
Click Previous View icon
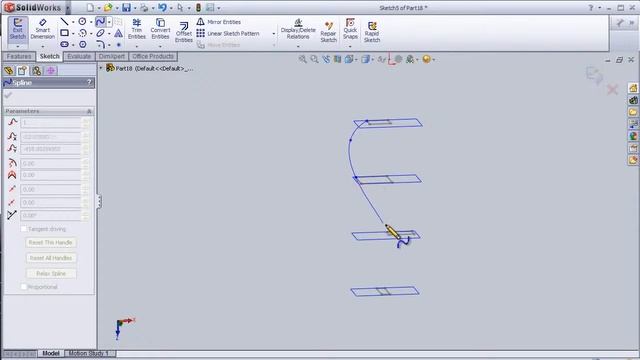coord(326,60)
